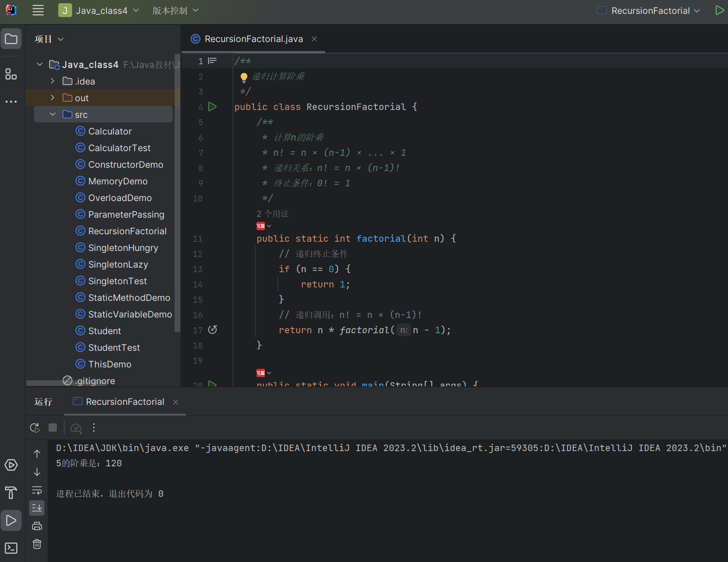
Task: Open the Structure tool window icon
Action: click(x=11, y=74)
